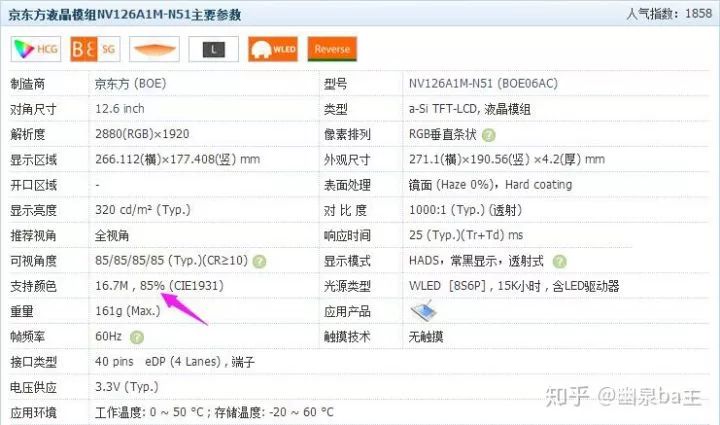720x425 pixels.
Task: Click surface treatment value 镜面 (Haze 0%), Hard coating
Action: click(x=490, y=185)
